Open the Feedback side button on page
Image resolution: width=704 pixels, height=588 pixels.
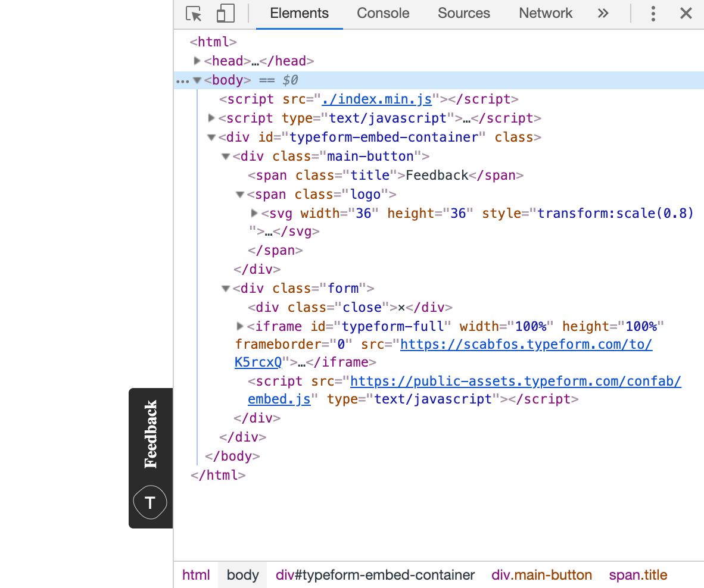coord(151,458)
